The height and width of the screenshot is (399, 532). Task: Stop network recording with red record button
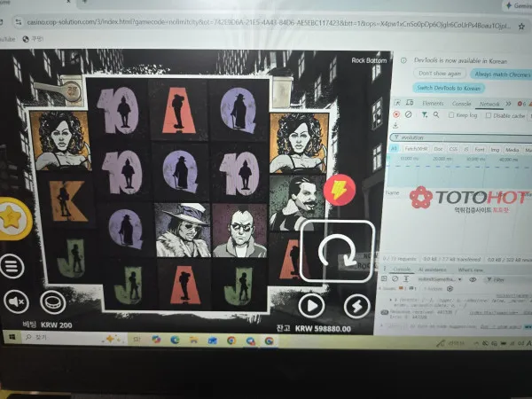tap(396, 114)
